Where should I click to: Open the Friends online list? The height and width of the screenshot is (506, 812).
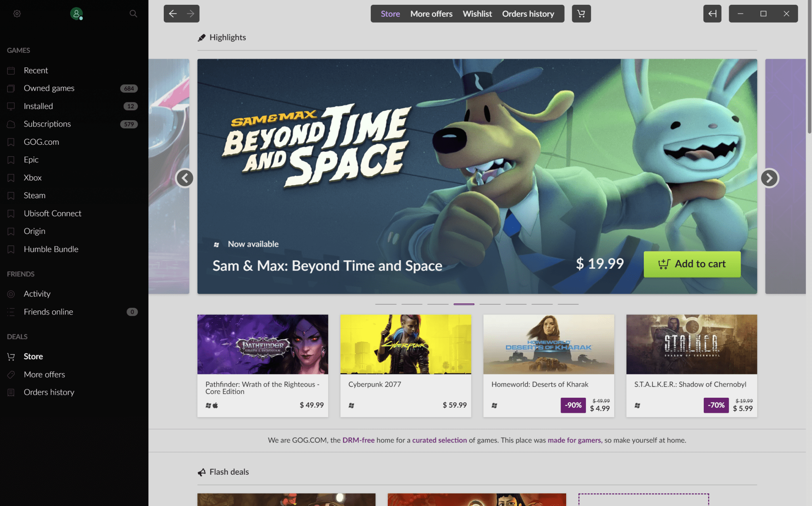click(x=48, y=312)
